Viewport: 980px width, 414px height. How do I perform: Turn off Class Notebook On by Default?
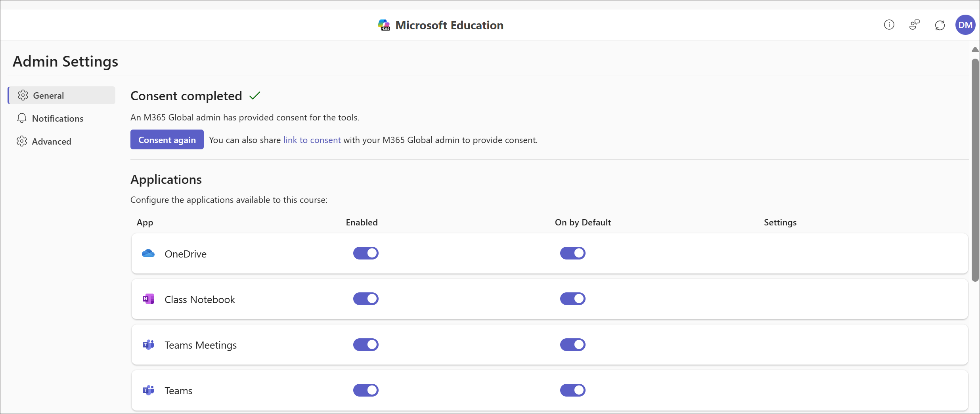[x=572, y=299]
